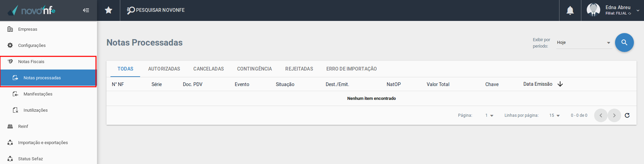Screen dimensions: 644x164
Task: Click the Pesquisar NovoNFe search field
Action: (156, 10)
